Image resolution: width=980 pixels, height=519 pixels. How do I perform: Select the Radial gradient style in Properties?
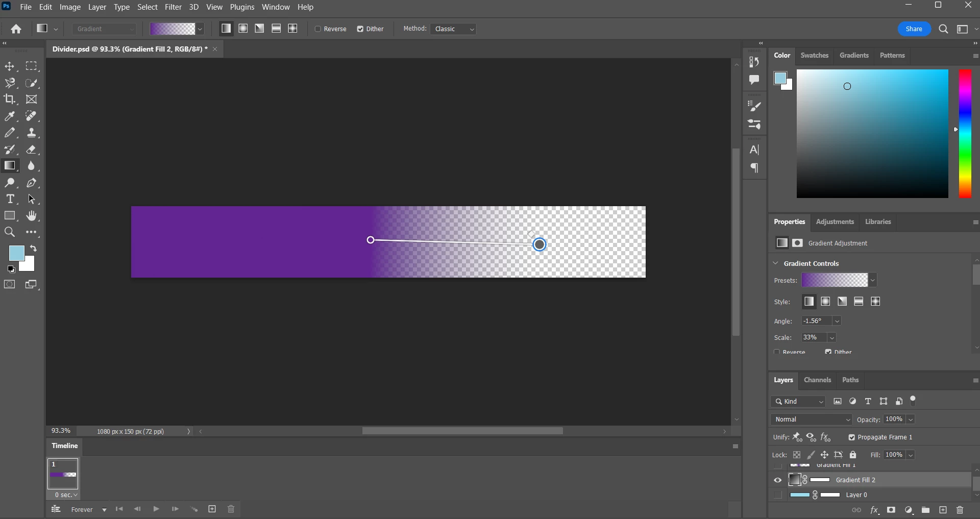point(825,302)
